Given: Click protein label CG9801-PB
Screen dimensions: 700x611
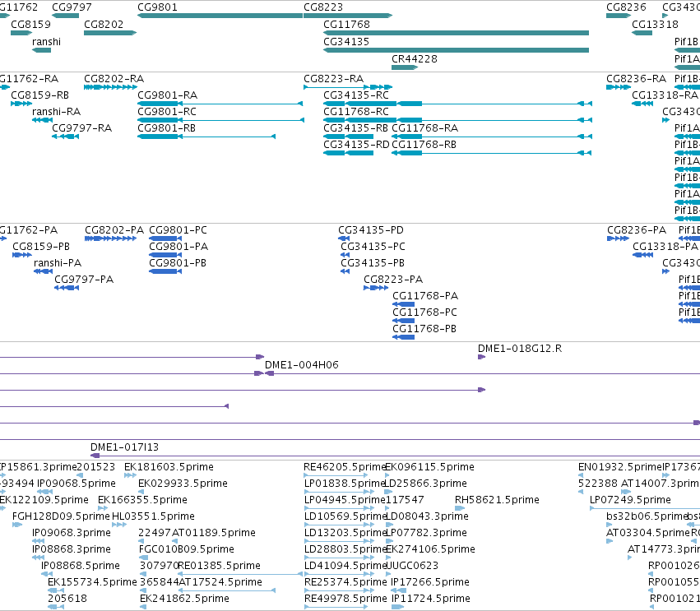Looking at the screenshot, I should [x=178, y=263].
